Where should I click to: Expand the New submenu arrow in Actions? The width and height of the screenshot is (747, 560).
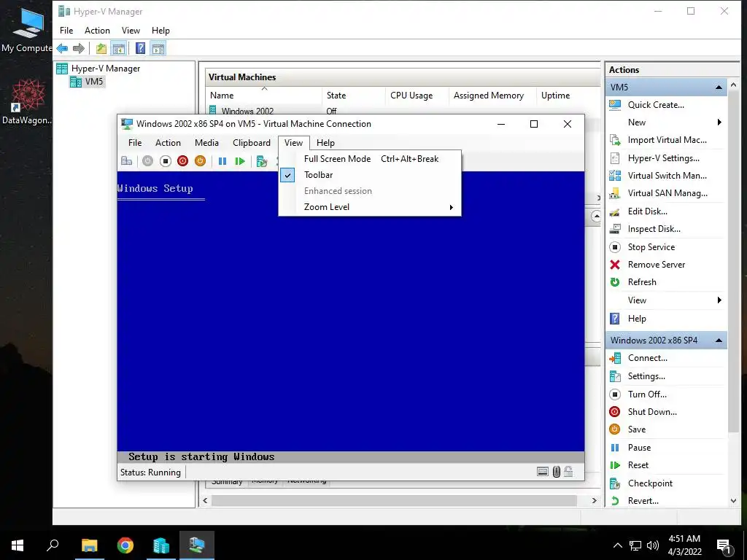(719, 122)
